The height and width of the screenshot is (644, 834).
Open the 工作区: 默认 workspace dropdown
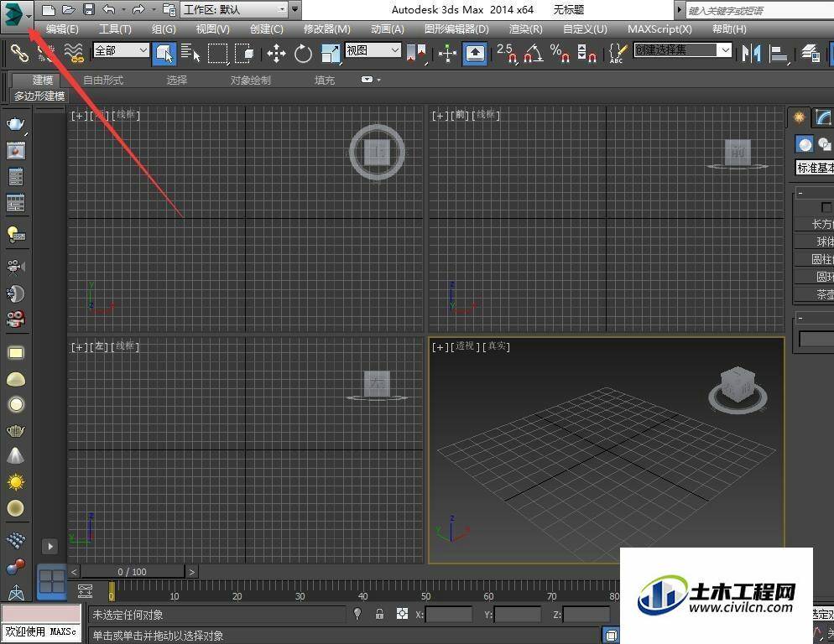pyautogui.click(x=234, y=9)
